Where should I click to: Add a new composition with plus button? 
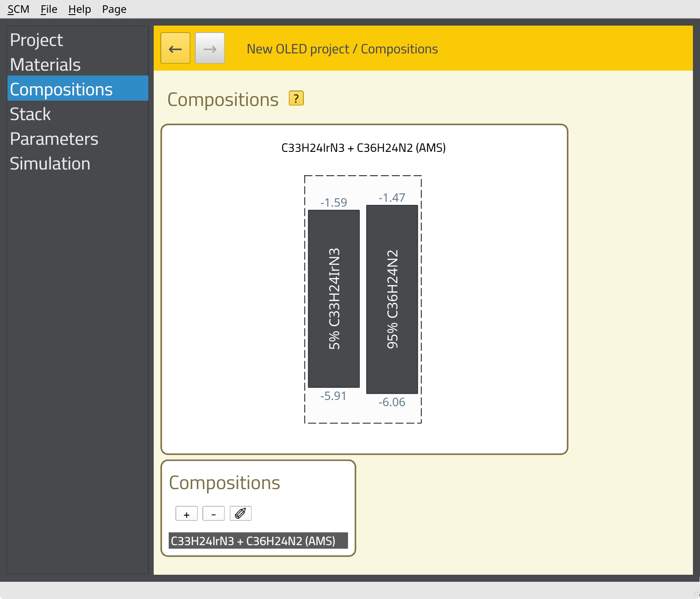point(186,514)
